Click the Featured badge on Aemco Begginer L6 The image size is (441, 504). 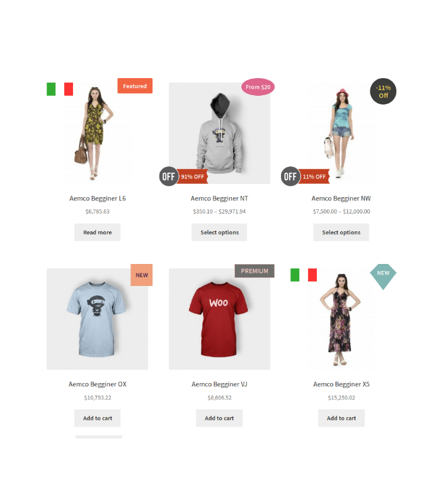point(135,86)
